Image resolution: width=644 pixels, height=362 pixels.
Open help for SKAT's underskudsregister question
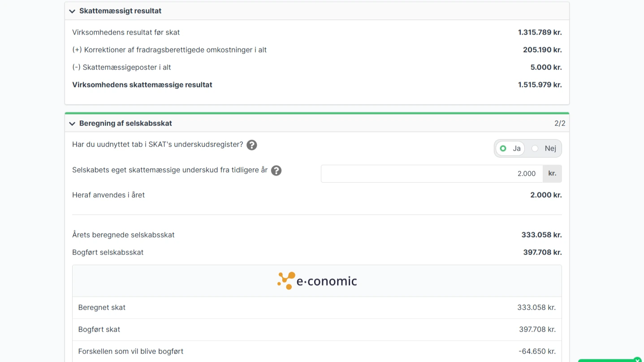click(x=252, y=145)
